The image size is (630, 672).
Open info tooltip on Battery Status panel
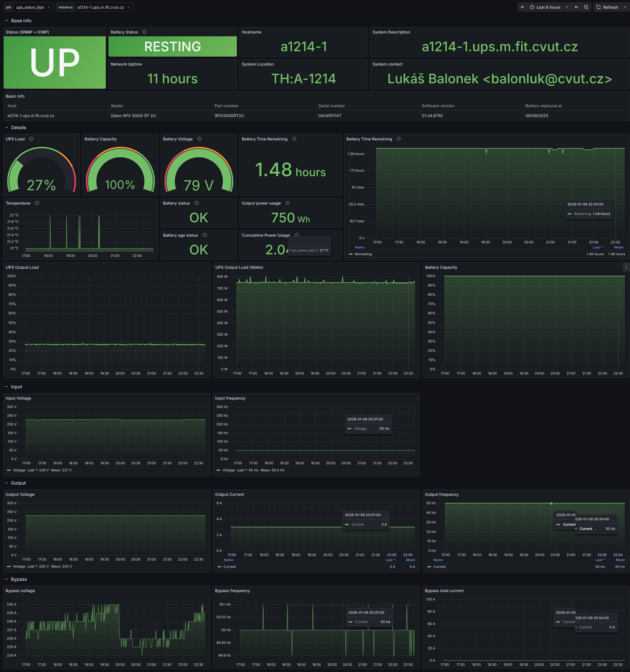145,32
